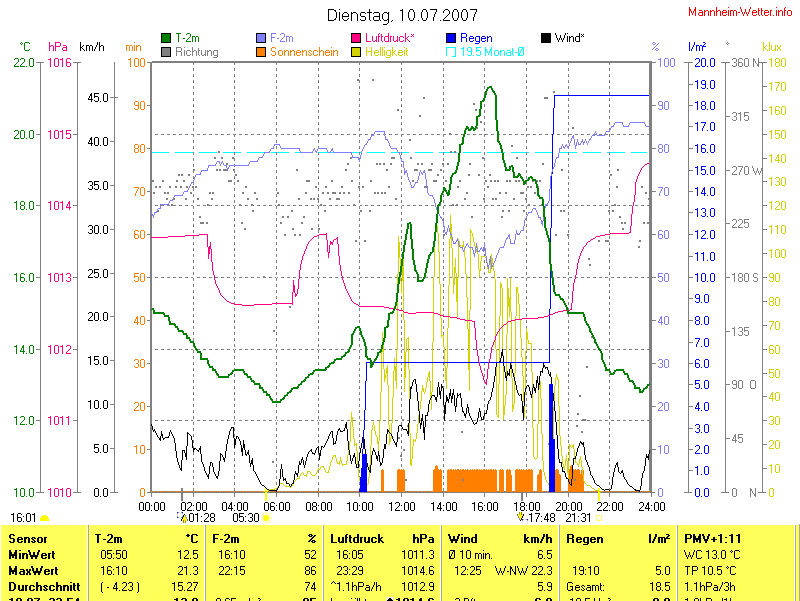
Task: Click the yellow Helligkeit legend swatch
Action: pos(356,52)
